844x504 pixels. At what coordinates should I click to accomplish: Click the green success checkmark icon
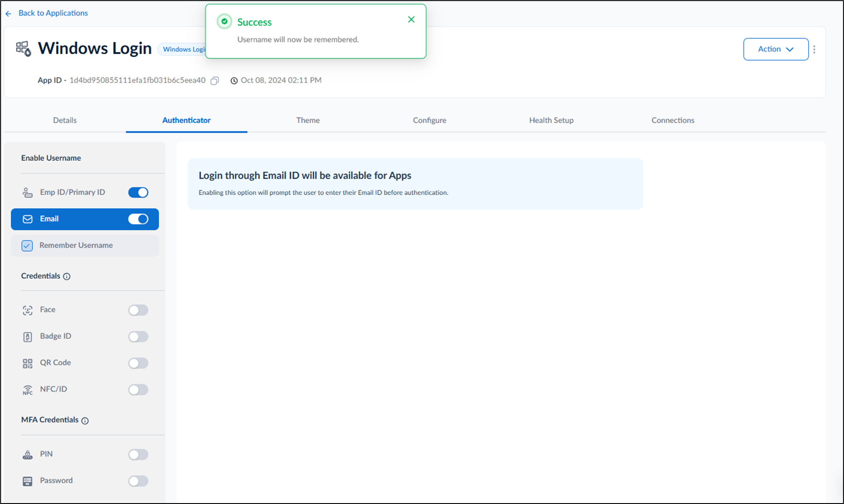click(x=224, y=21)
